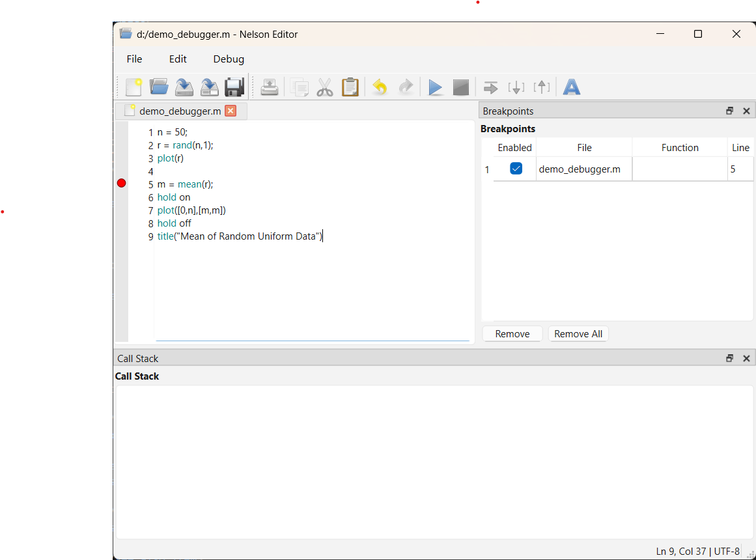Maximize the Nelson Editor window
The image size is (756, 560).
coord(697,34)
